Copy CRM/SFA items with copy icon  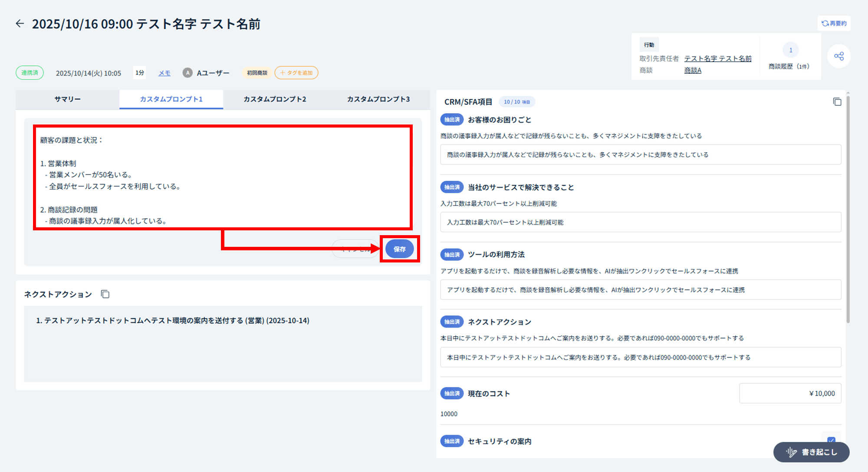coord(837,102)
